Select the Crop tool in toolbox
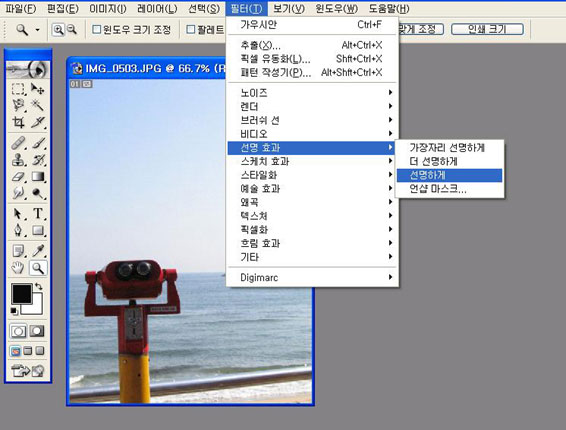Image resolution: width=566 pixels, height=430 pixels. (x=18, y=122)
